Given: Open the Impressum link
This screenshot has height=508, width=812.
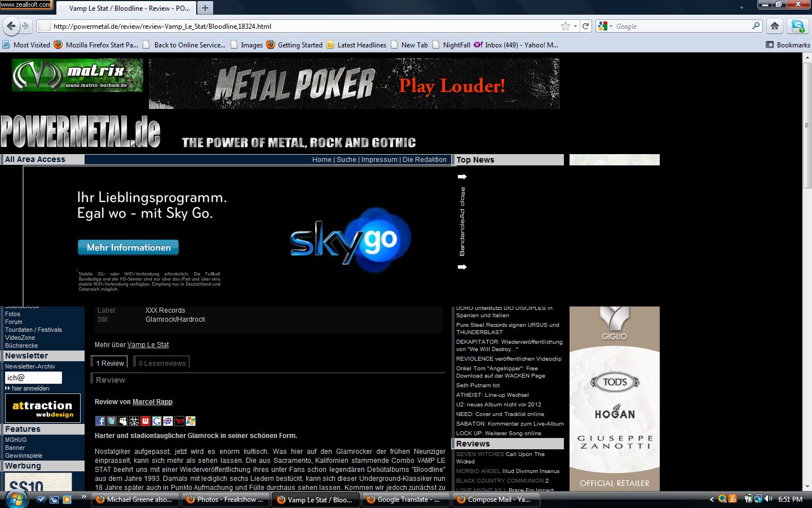Looking at the screenshot, I should (x=379, y=160).
